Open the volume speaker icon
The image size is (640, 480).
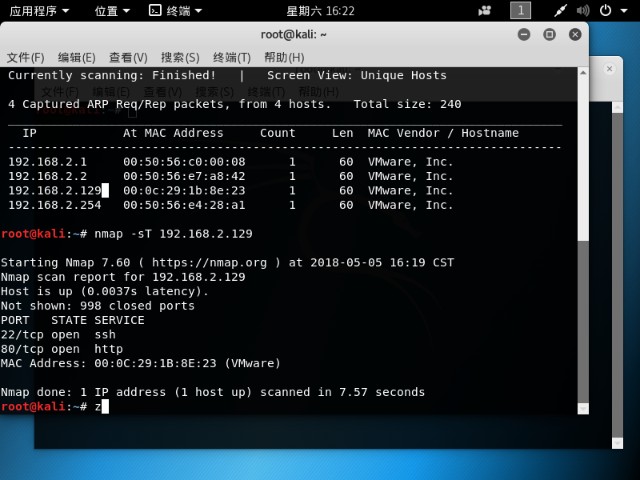click(583, 11)
